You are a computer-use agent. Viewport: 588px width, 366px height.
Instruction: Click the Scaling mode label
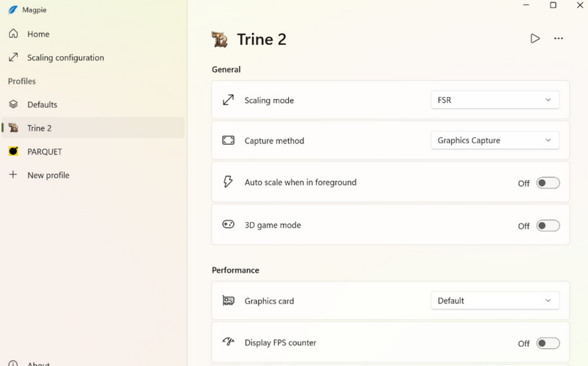pos(269,101)
